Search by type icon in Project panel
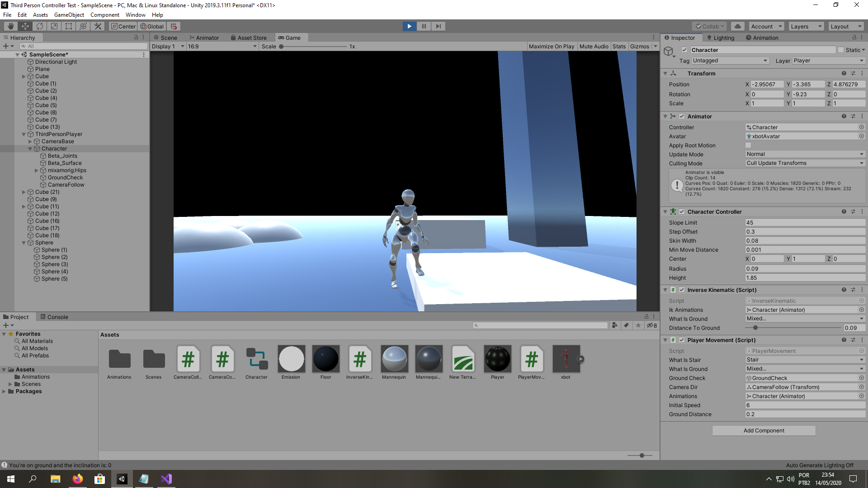Screen dimensions: 868x488 pyautogui.click(x=614, y=325)
